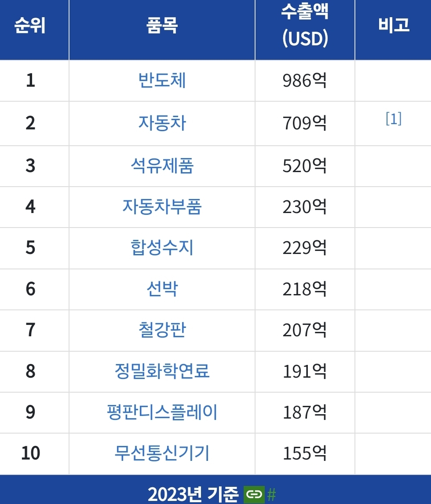Click the # link after 2023년 기준
Viewport: 431px width, 504px height.
pos(271,495)
